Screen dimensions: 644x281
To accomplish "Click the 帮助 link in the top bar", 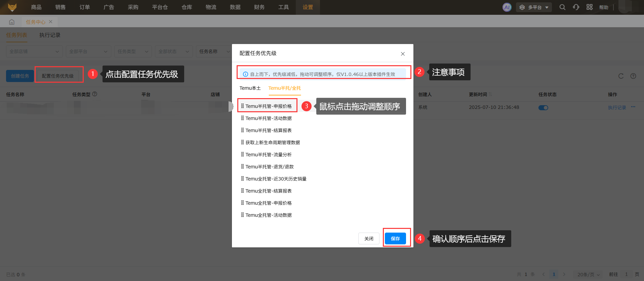I will point(604,7).
